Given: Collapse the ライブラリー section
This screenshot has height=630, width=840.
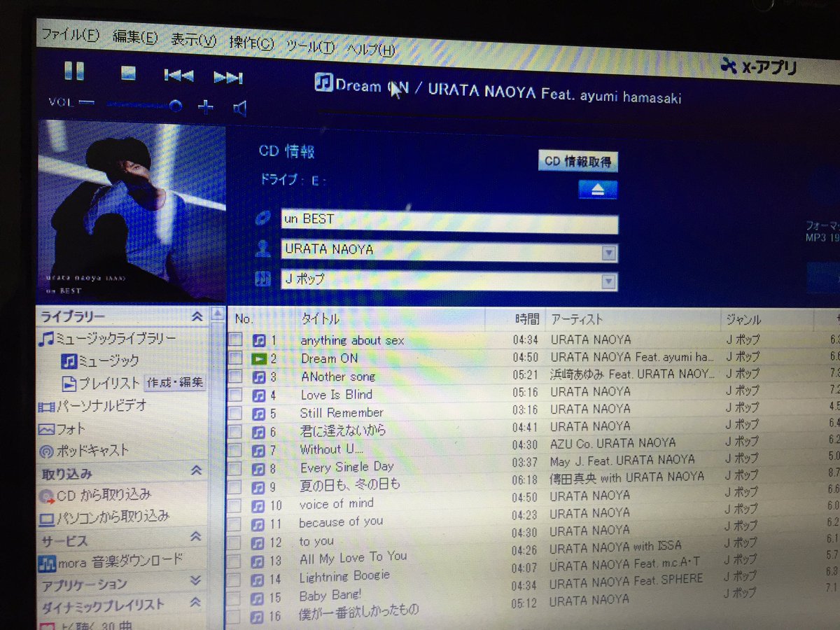Looking at the screenshot, I should (197, 317).
